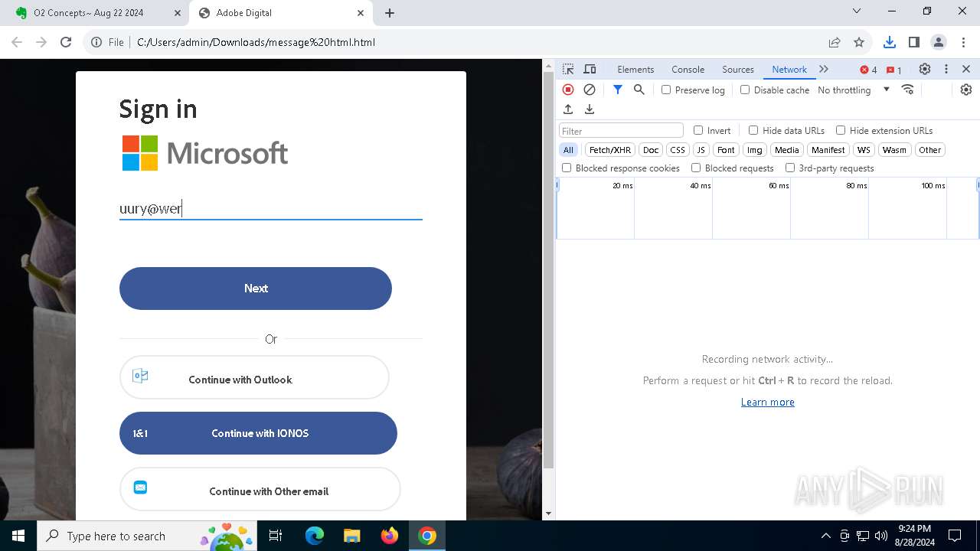The height and width of the screenshot is (551, 980).
Task: Filter requests by JS type
Action: point(701,150)
